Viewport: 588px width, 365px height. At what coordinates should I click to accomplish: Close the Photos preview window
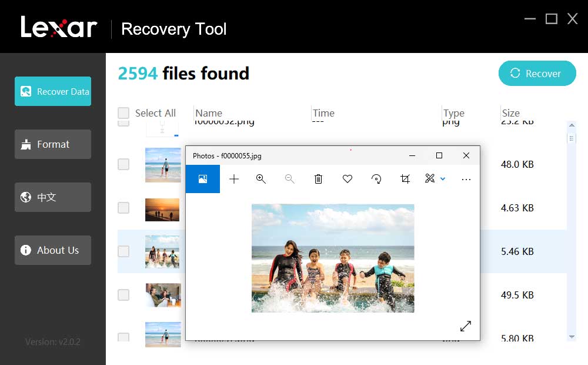(466, 155)
